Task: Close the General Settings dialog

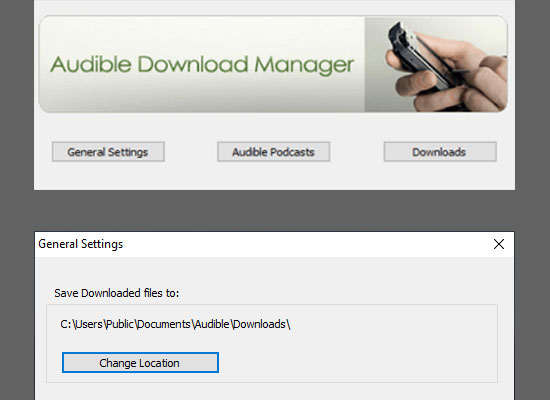Action: (x=499, y=244)
